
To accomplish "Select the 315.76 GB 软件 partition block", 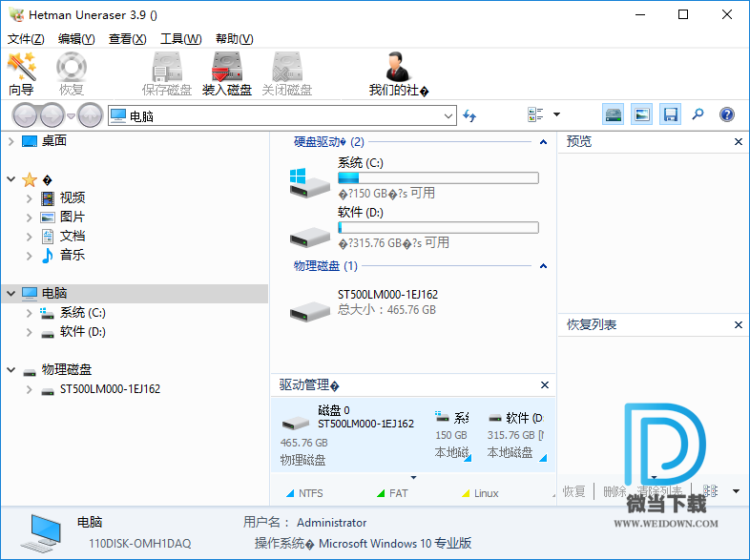I will click(515, 435).
